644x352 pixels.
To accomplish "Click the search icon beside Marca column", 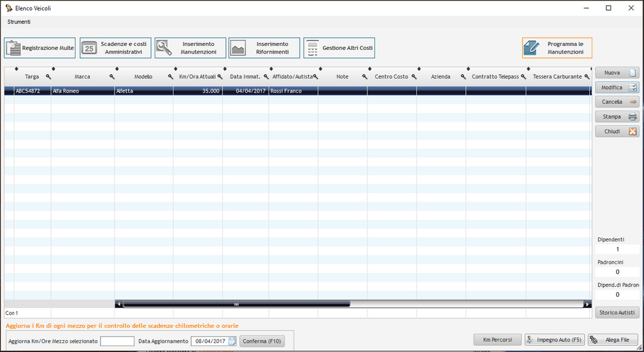I will point(112,77).
